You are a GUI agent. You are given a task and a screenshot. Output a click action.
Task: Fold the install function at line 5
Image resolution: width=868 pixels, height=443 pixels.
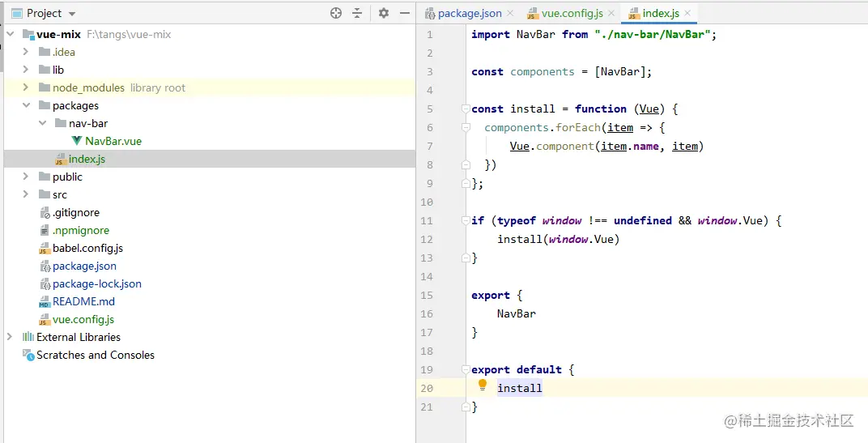click(x=466, y=109)
